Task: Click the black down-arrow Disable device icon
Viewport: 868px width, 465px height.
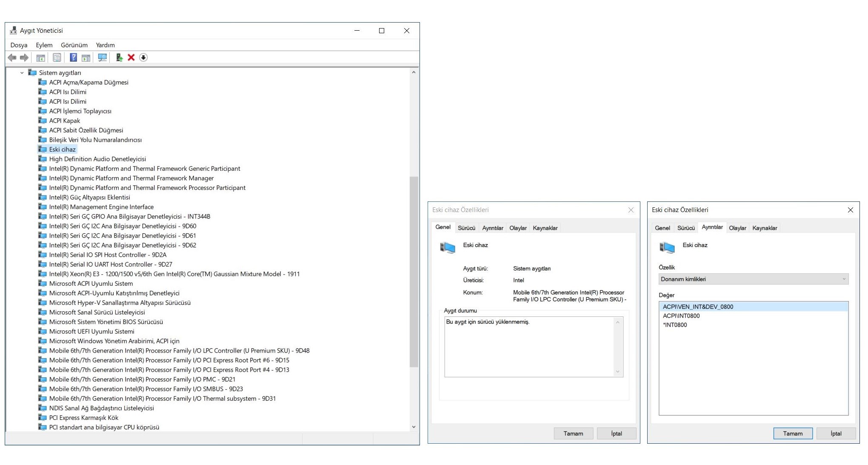Action: 143,57
